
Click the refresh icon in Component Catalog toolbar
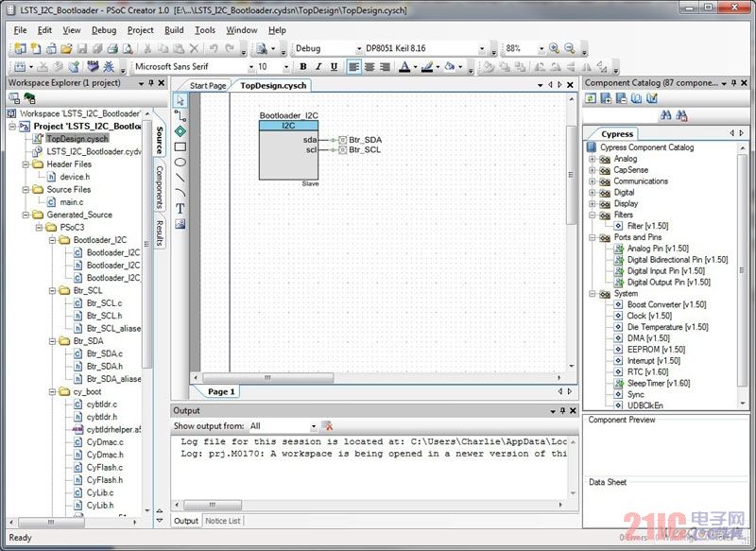591,97
